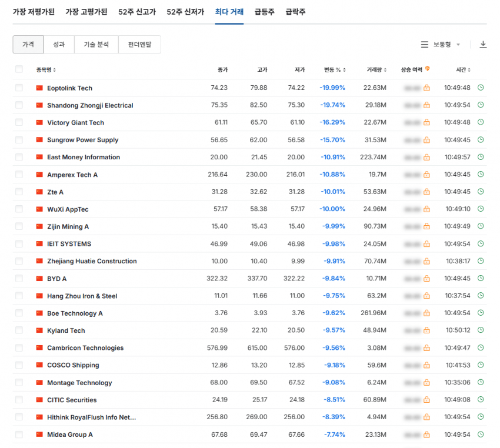500x448 pixels.
Task: Tick the Amperex Tech A checkbox
Action: (19, 174)
